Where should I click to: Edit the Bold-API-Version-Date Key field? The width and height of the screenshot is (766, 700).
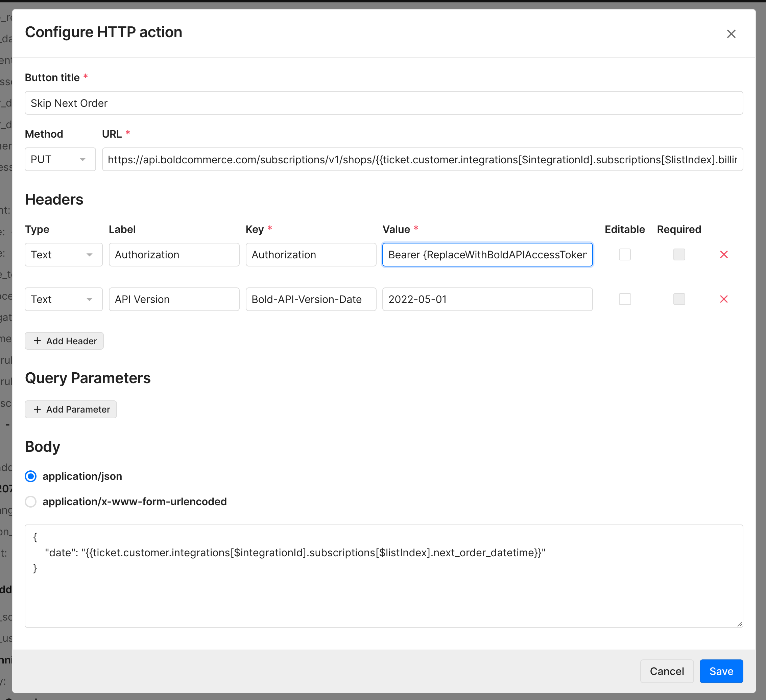click(x=311, y=299)
